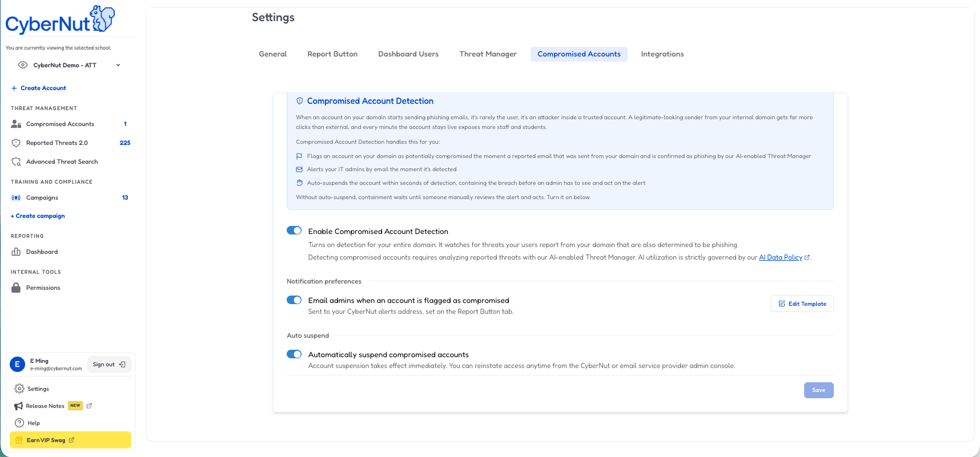The width and height of the screenshot is (980, 457).
Task: Click the Advanced Threat Search icon
Action: coord(16,161)
